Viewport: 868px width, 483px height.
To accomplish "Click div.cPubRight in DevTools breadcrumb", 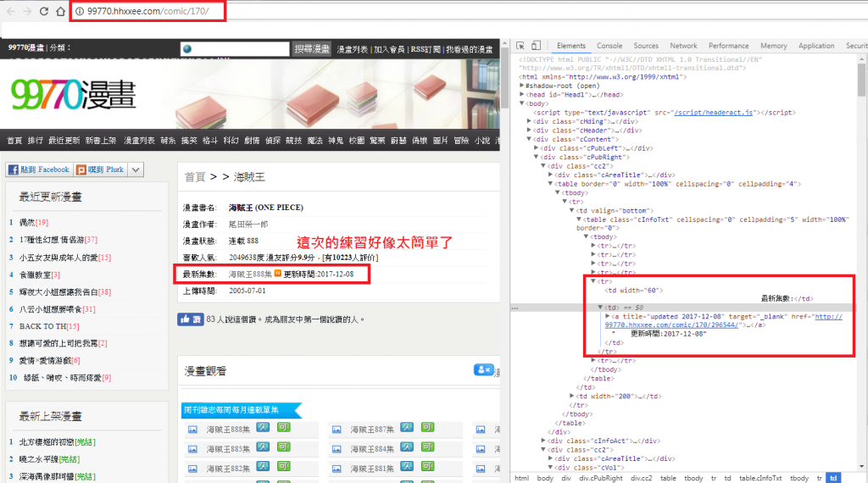I will point(601,478).
